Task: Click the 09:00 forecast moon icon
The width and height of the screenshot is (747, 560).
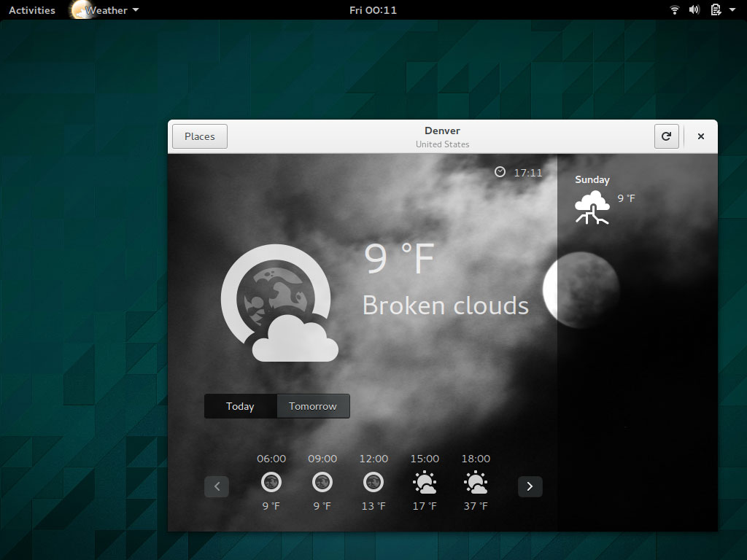Action: pos(322,482)
